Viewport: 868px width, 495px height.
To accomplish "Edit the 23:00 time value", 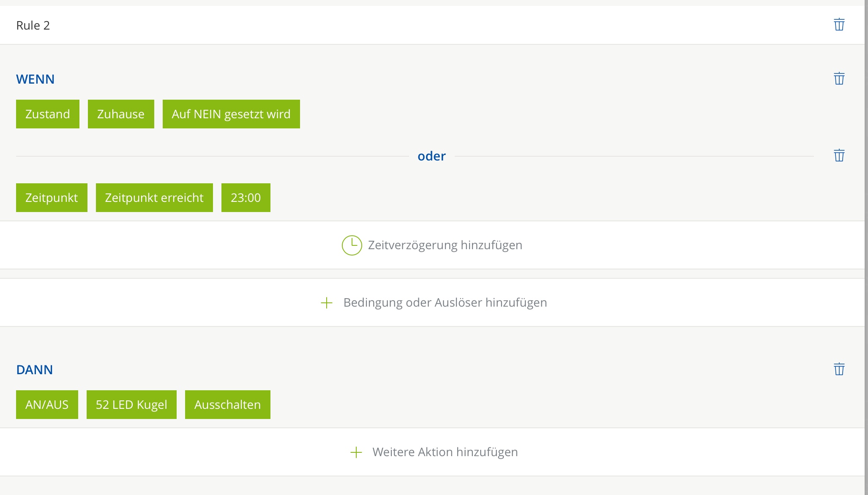I will tap(246, 198).
